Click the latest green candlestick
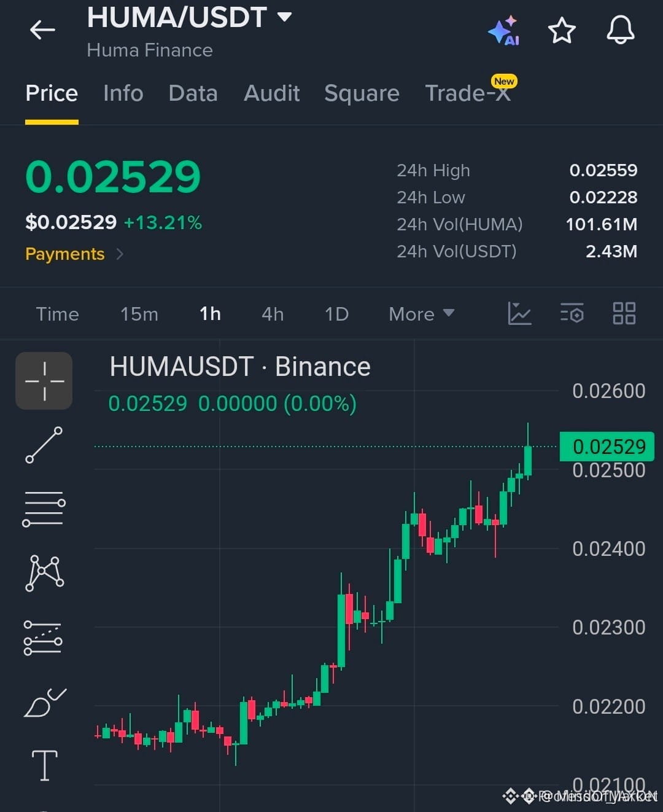Viewport: 663px width, 812px height. (x=528, y=461)
